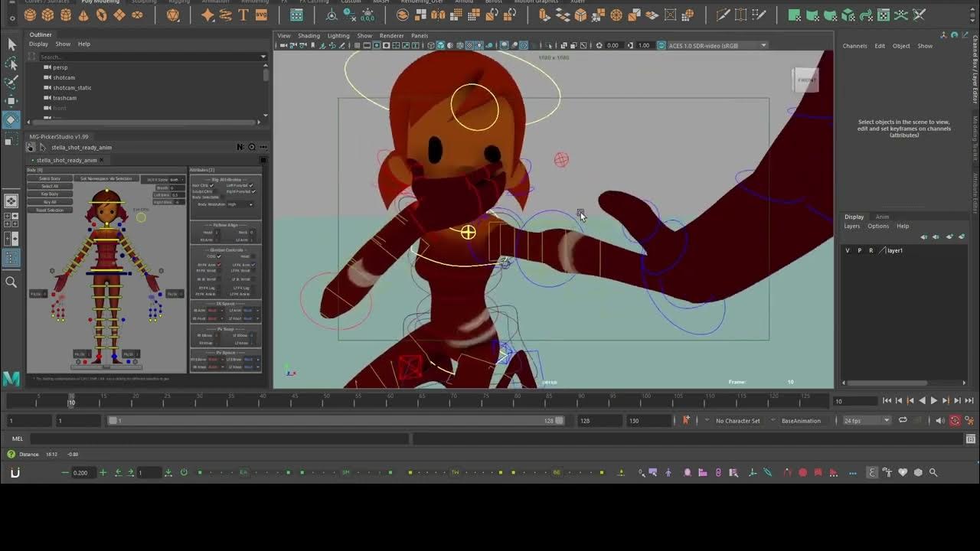The image size is (980, 551).
Task: Click the SVG import shelf icon
Action: pyautogui.click(x=261, y=15)
